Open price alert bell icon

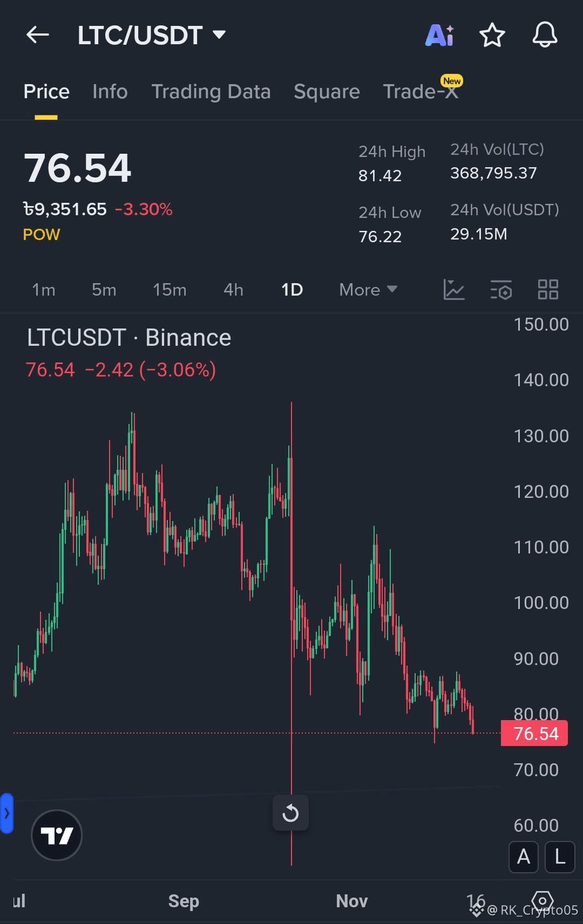[545, 35]
